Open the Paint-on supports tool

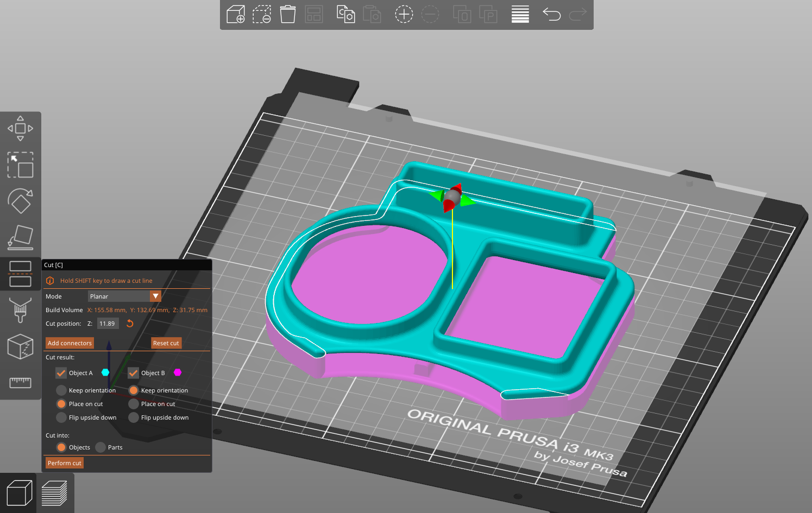[20, 311]
